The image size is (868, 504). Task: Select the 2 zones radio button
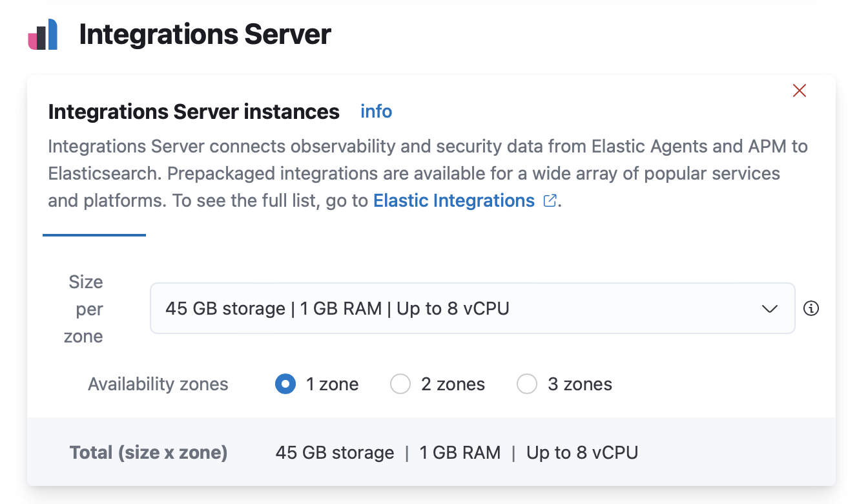(400, 384)
